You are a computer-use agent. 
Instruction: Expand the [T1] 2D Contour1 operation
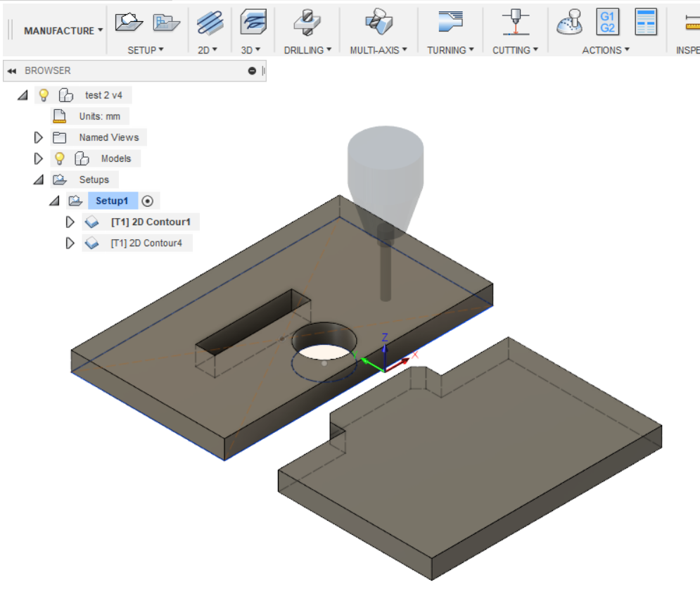pyautogui.click(x=70, y=222)
